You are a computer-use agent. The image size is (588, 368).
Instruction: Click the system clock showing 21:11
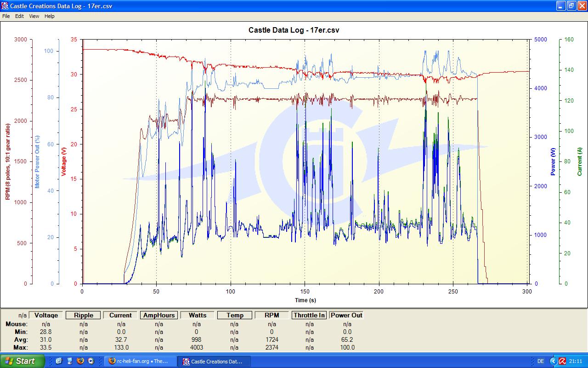pos(576,361)
